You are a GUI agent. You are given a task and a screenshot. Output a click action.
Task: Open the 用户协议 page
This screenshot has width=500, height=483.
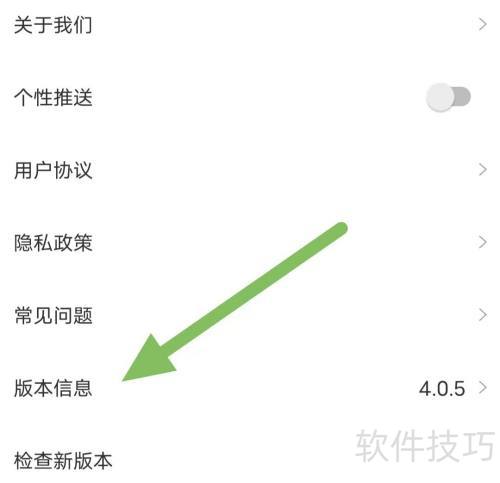coord(250,170)
